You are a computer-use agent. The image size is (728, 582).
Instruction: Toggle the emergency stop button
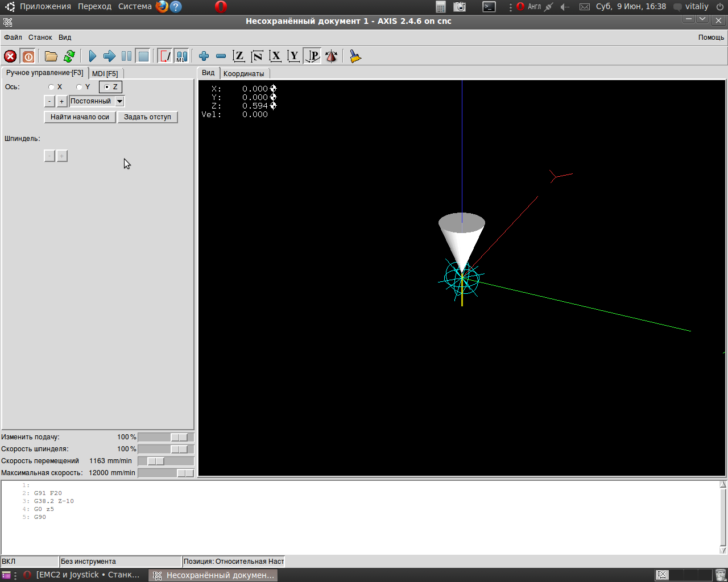pos(10,56)
